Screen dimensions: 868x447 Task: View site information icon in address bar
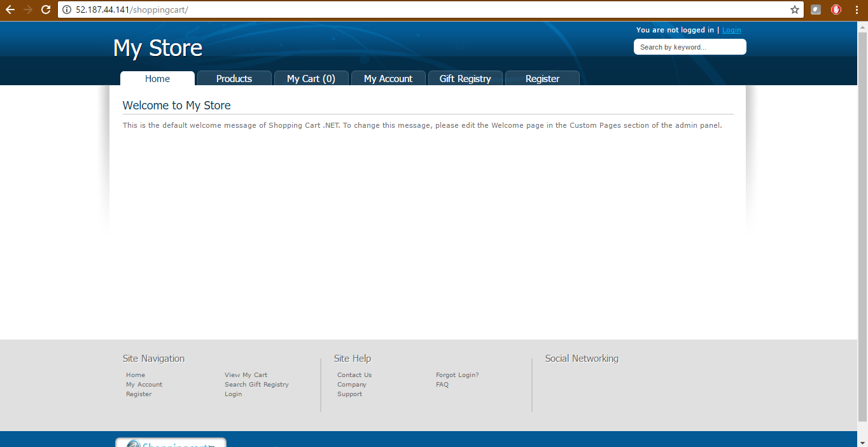[66, 10]
